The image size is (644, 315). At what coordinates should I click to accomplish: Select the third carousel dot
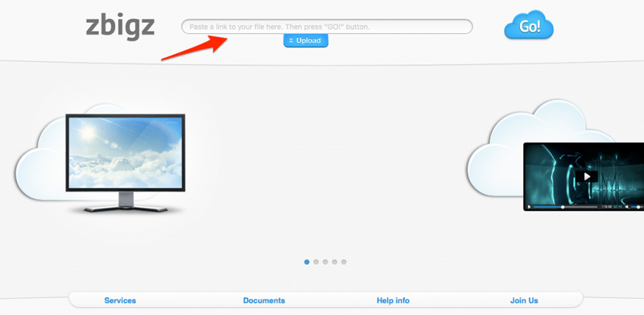coord(325,262)
